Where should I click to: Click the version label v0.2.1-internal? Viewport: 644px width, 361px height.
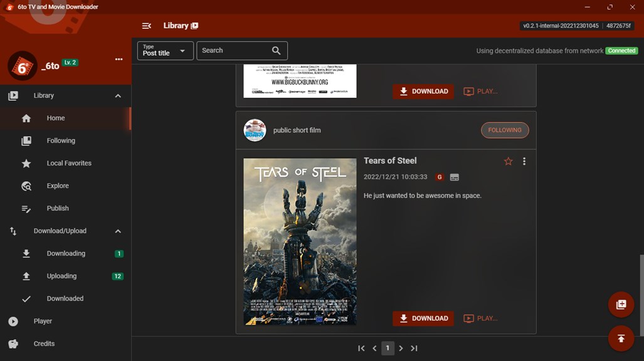coord(561,26)
